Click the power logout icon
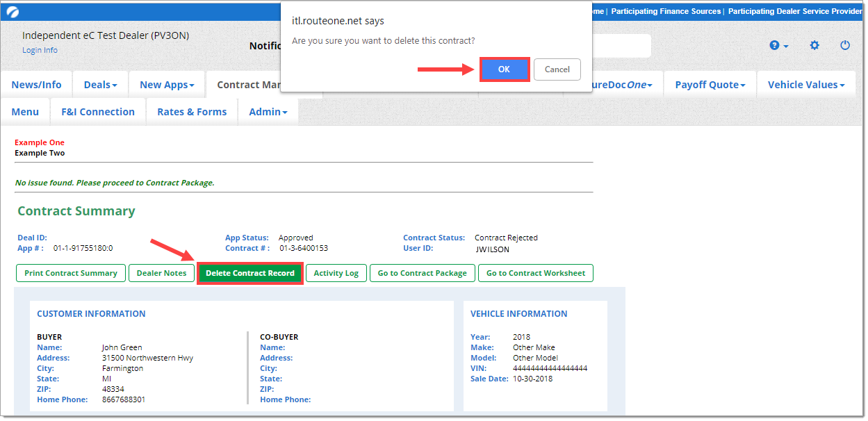This screenshot has width=868, height=421. (845, 46)
